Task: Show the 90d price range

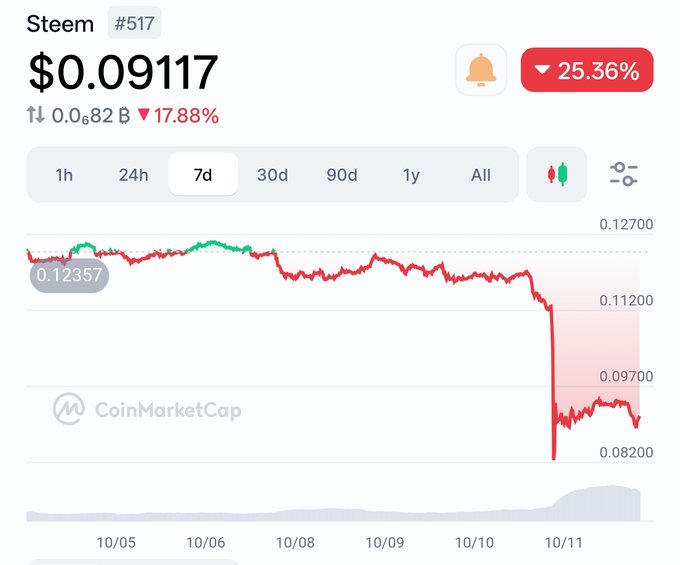Action: click(342, 175)
